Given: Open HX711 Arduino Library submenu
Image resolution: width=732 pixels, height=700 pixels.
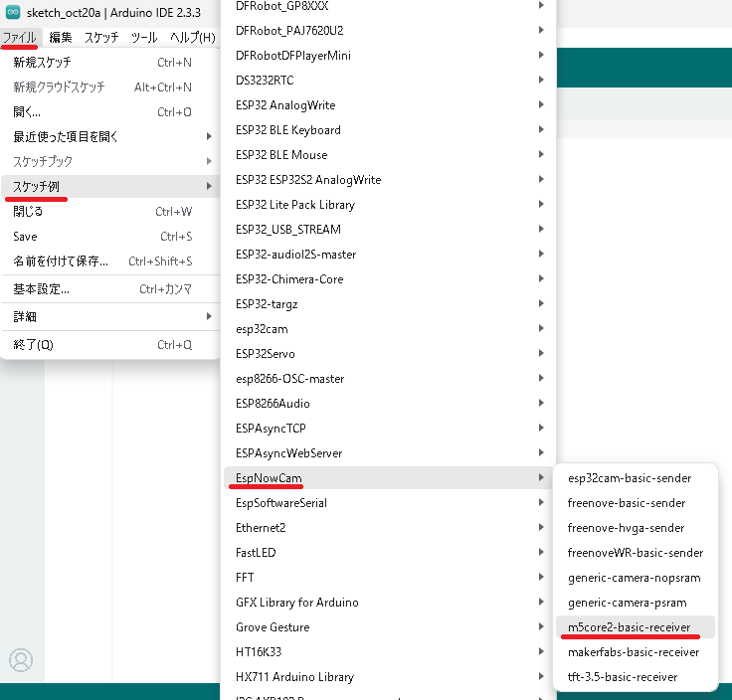Looking at the screenshot, I should coord(389,677).
